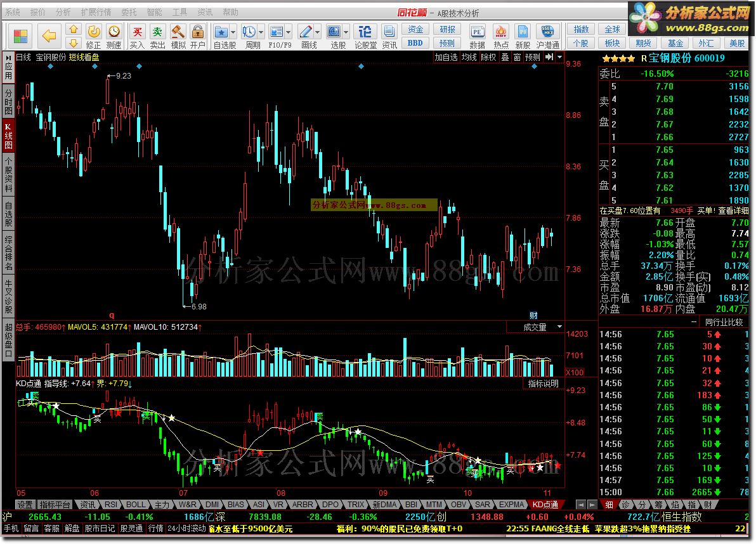Open the 资讯 news document icon

pos(389,37)
